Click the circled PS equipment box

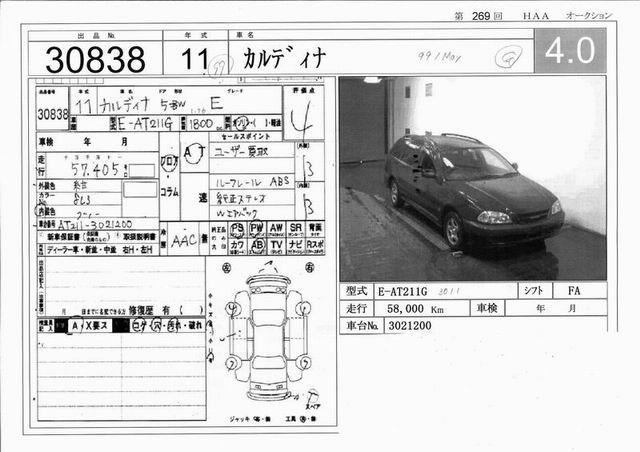pyautogui.click(x=237, y=229)
